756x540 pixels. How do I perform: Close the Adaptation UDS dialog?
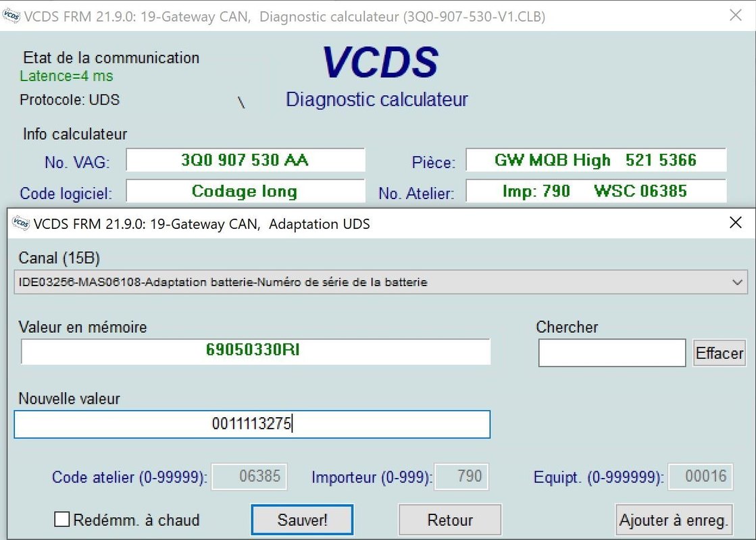pyautogui.click(x=736, y=223)
